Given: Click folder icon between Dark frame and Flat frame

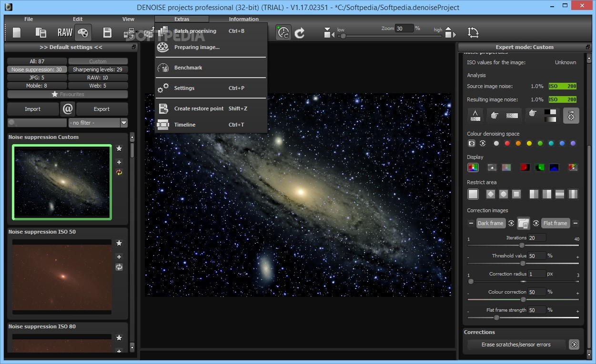Looking at the screenshot, I should [x=523, y=223].
